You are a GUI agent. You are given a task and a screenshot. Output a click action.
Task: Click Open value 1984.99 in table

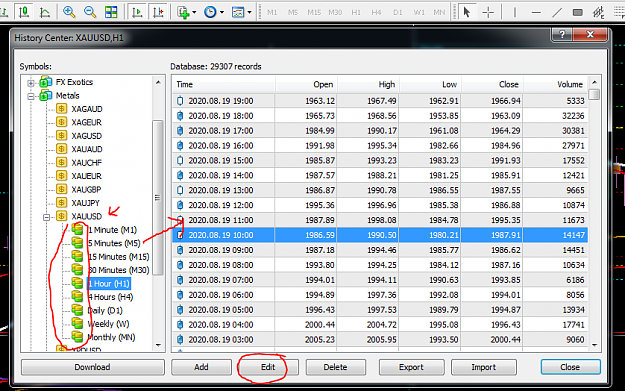click(320, 131)
